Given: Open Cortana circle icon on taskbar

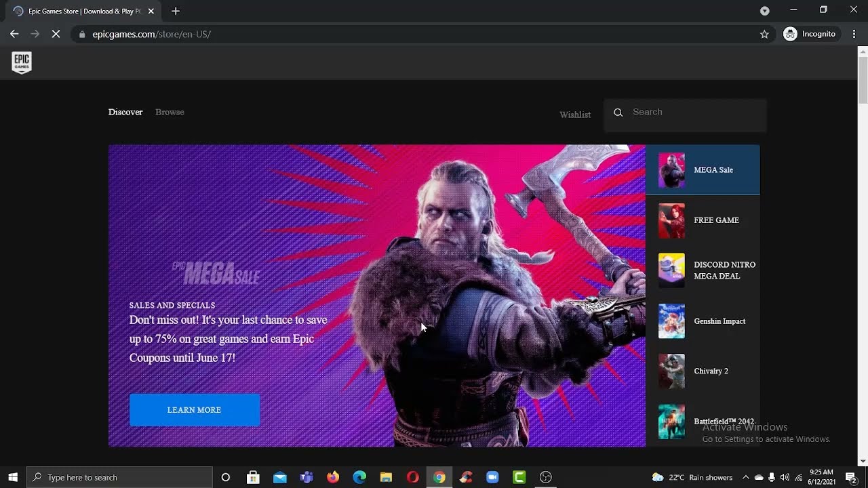Looking at the screenshot, I should [x=226, y=477].
